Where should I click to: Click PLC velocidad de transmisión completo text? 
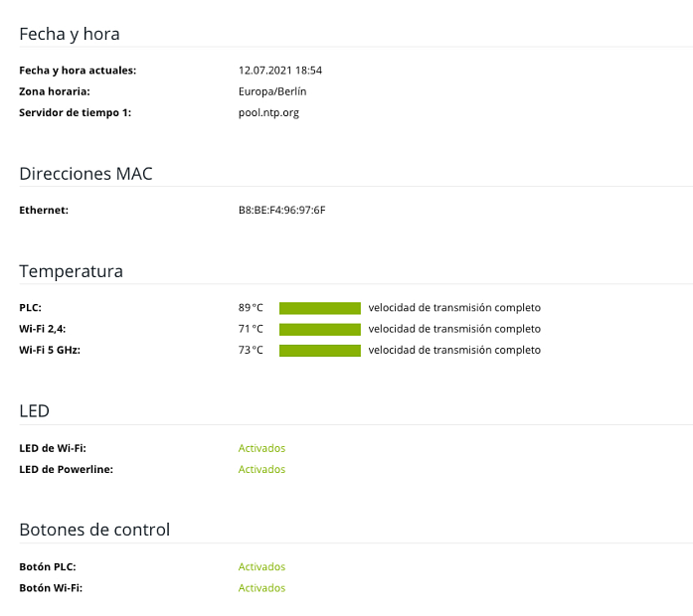454,308
